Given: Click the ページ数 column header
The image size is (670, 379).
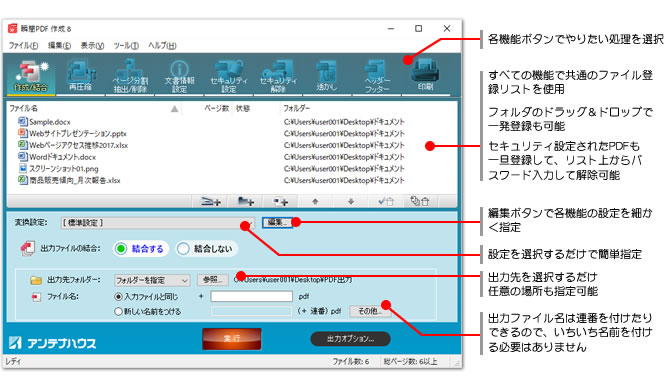Looking at the screenshot, I should click(x=216, y=109).
